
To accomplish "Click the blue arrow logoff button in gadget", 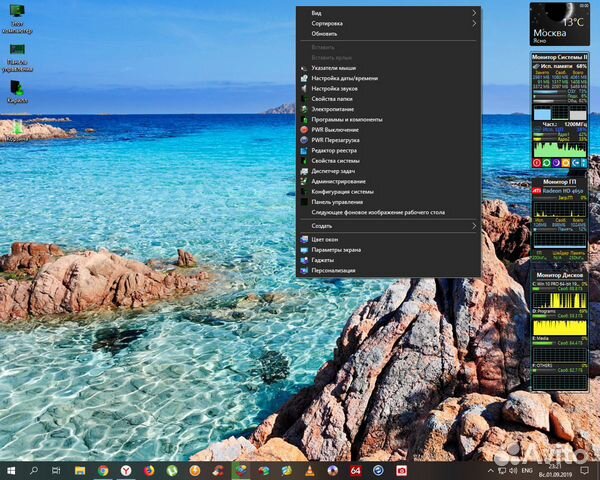I will point(575,163).
